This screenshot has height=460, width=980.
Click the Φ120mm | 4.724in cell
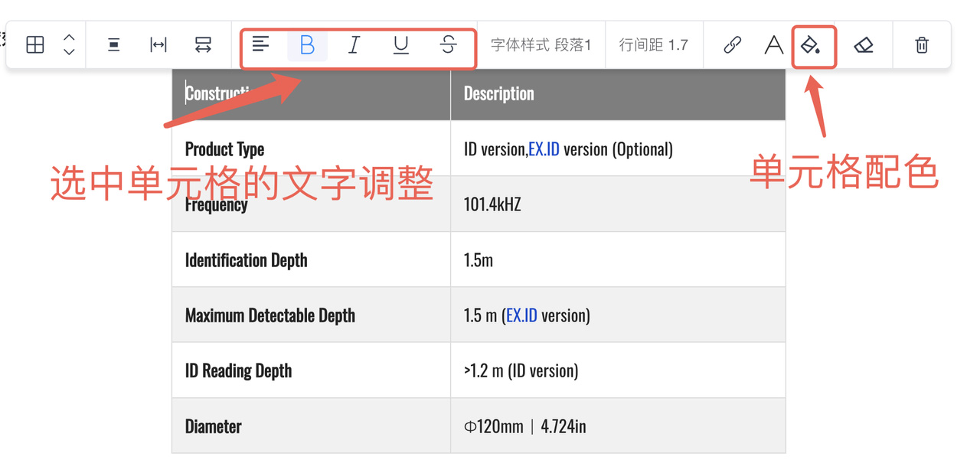click(618, 426)
